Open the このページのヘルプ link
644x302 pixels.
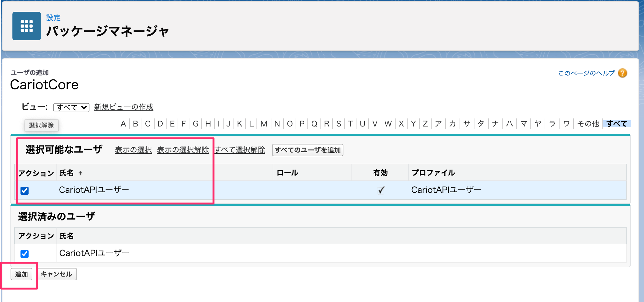point(586,73)
